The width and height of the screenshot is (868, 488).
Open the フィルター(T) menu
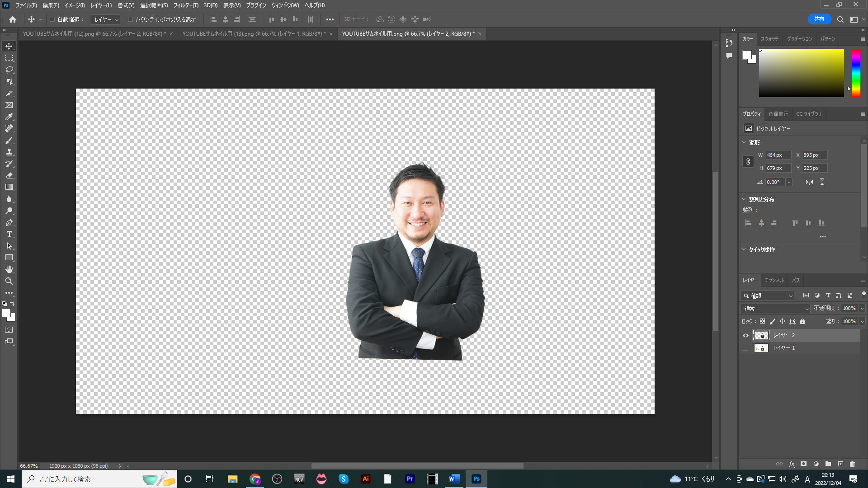click(185, 5)
